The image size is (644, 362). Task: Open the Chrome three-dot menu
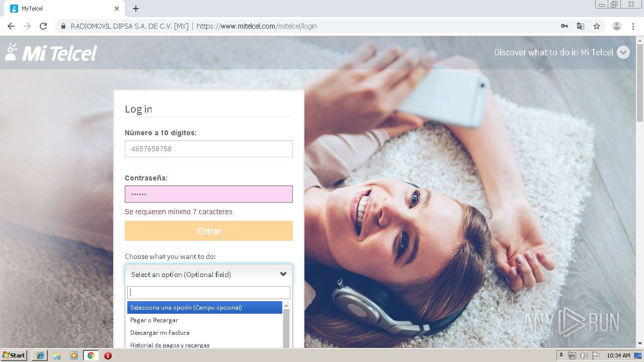[633, 26]
